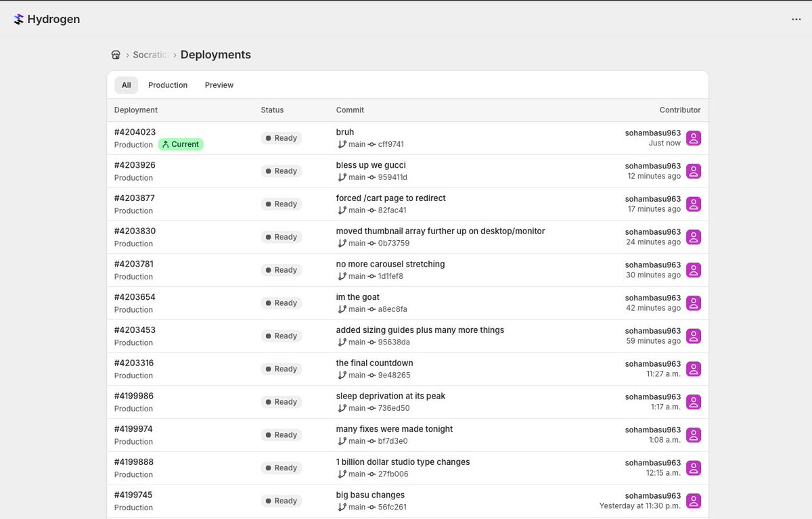Open deployment #4203877

click(135, 198)
